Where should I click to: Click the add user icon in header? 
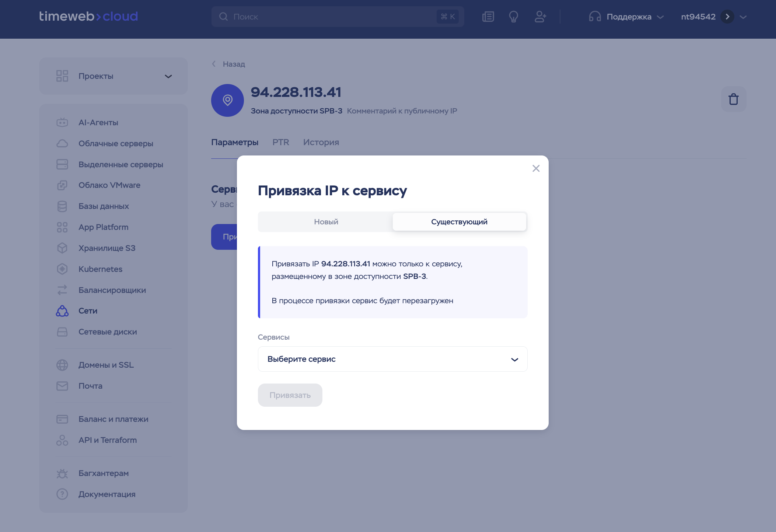[540, 17]
